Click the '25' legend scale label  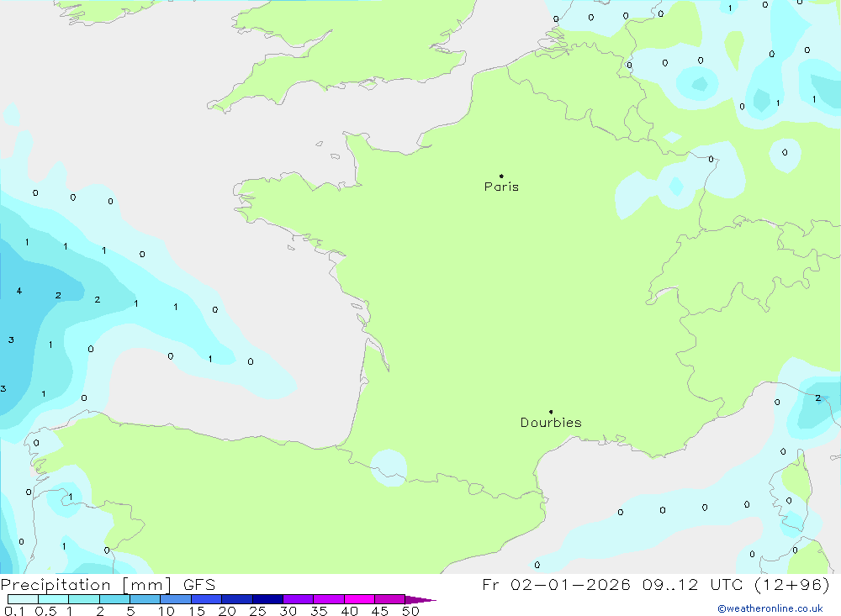(x=257, y=611)
